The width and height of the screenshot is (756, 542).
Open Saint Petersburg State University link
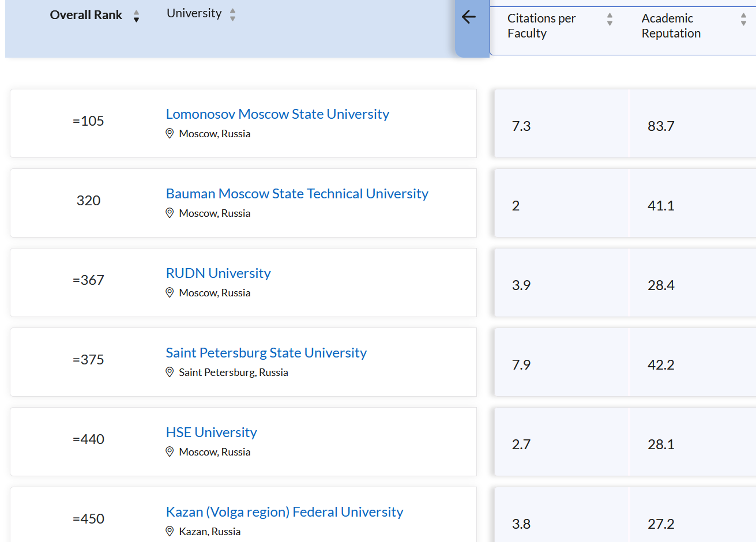(266, 353)
